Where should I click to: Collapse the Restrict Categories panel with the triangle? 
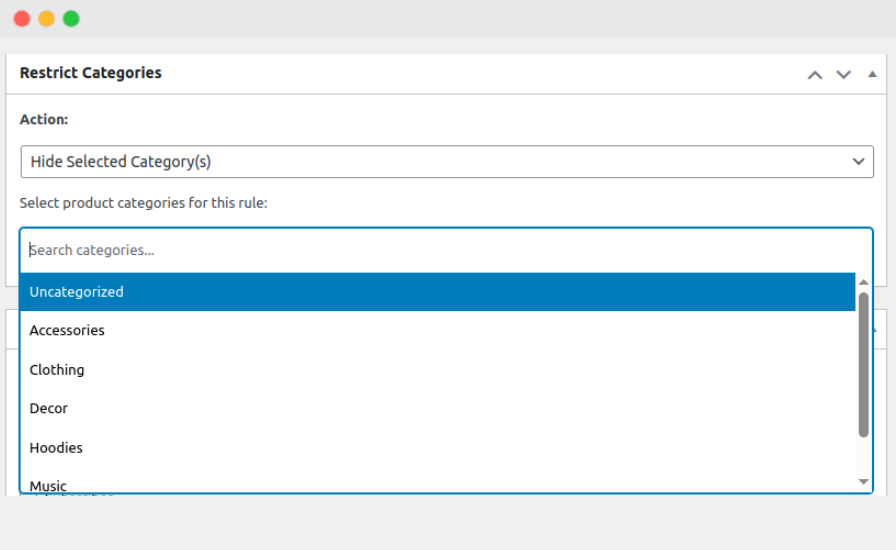pos(872,74)
